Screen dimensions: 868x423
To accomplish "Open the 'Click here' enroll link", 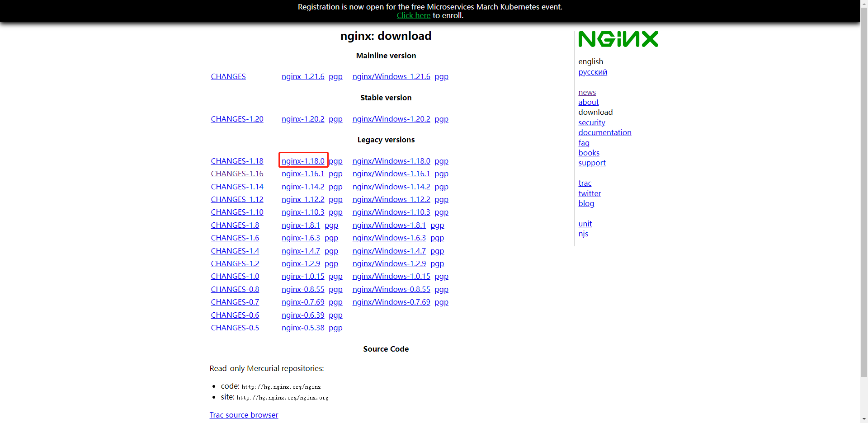I will [x=413, y=15].
